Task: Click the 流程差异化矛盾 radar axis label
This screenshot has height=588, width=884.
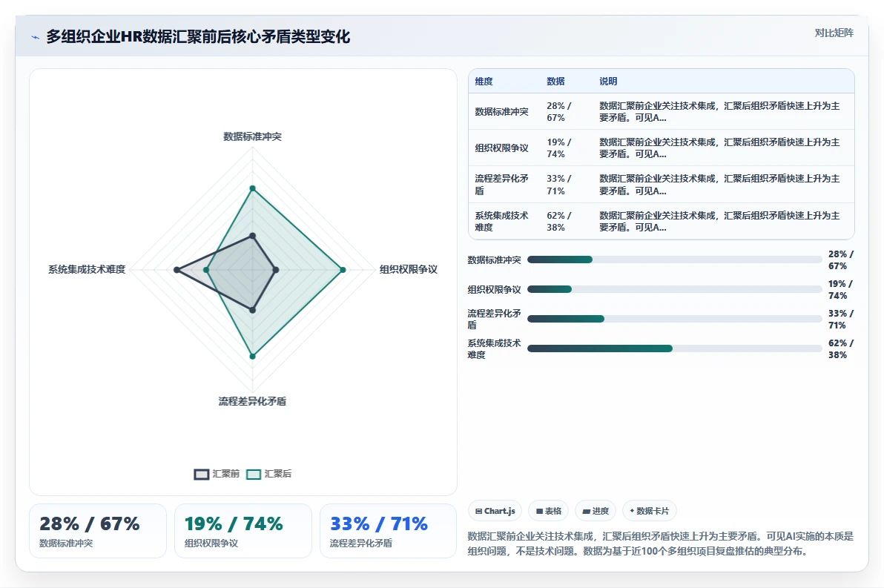Action: click(x=252, y=401)
